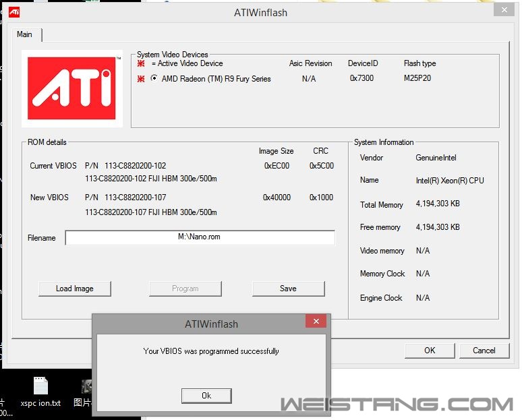Image resolution: width=522 pixels, height=420 pixels.
Task: Click the DeviceID value 0x7300
Action: pos(361,78)
